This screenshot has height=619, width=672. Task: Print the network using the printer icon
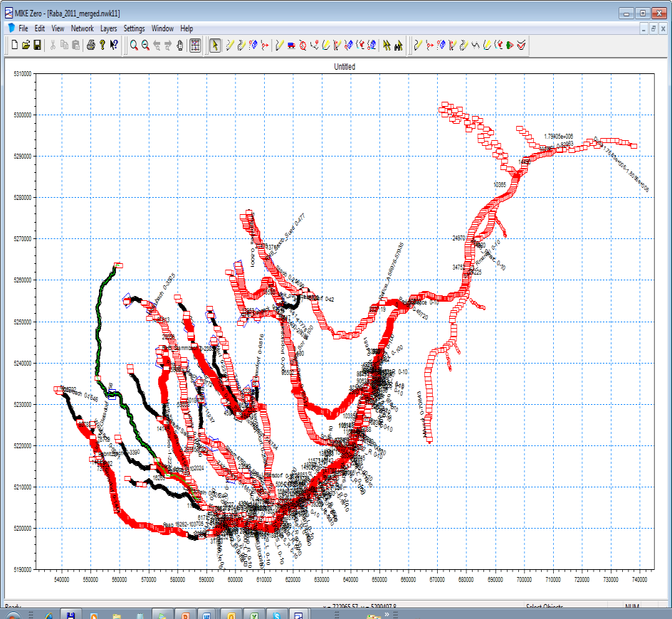point(90,45)
